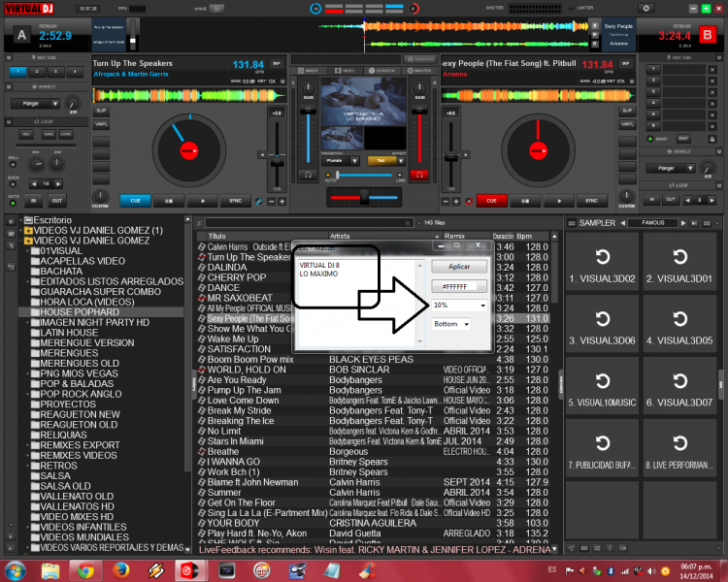Click the song search input field
This screenshot has width=728, height=582.
point(309,223)
